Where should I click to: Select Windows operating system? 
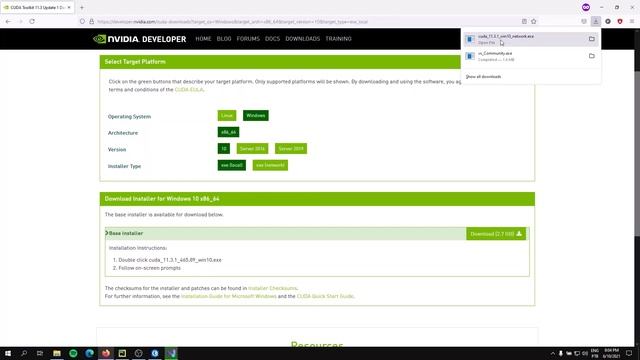[x=256, y=116]
